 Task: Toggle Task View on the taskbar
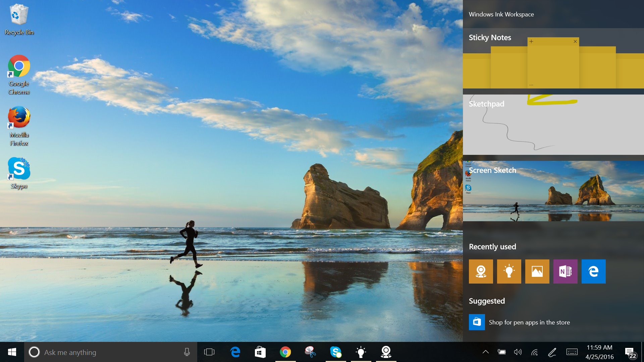(209, 352)
